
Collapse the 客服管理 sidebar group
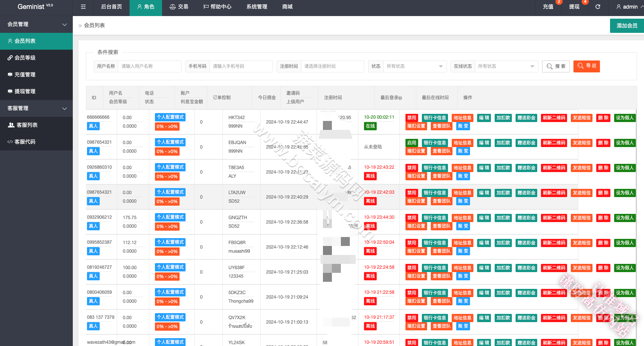36,108
